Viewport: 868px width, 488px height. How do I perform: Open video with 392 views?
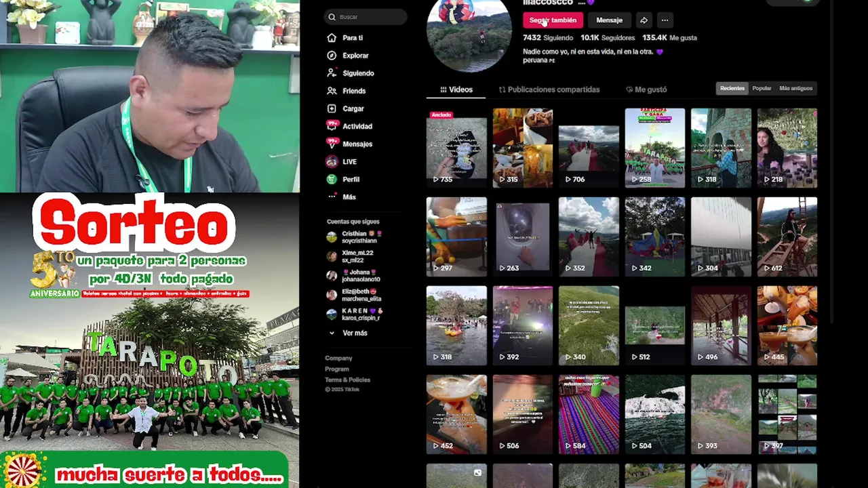(522, 325)
